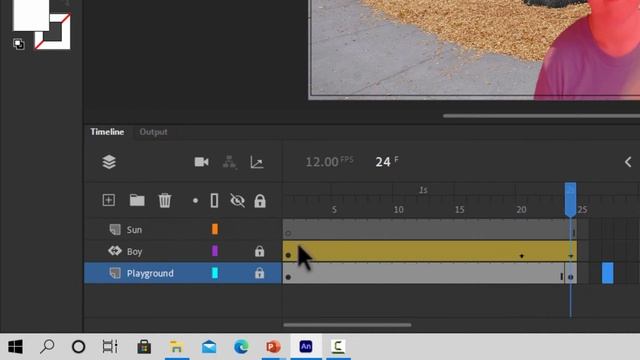This screenshot has width=640, height=360.
Task: Click the blue frame block in Playground row
Action: (x=608, y=273)
